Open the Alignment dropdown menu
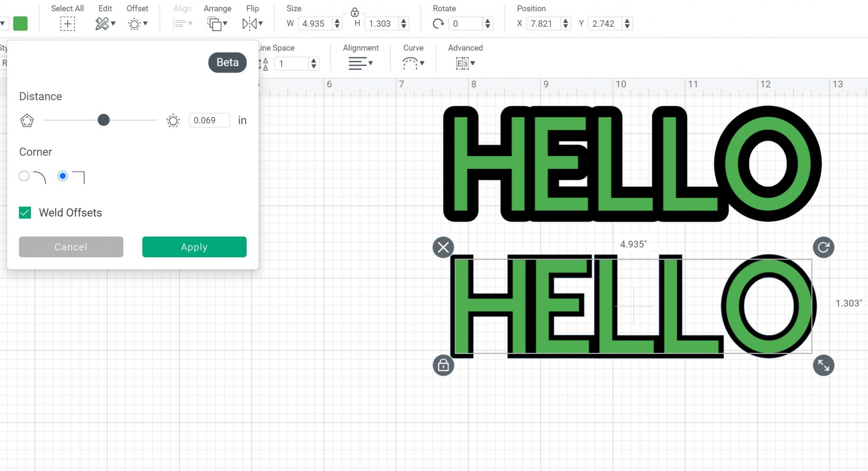The image size is (868, 471). click(360, 63)
